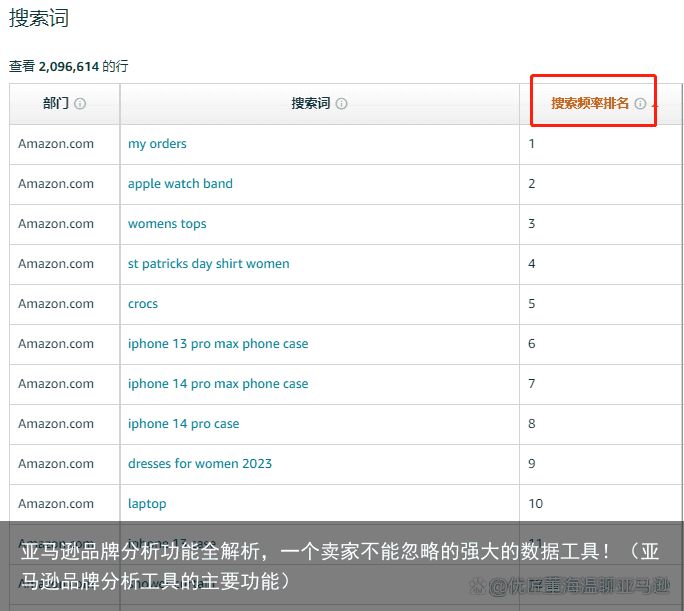Click info icon next to 部门 header
The width and height of the screenshot is (684, 611).
pos(80,104)
